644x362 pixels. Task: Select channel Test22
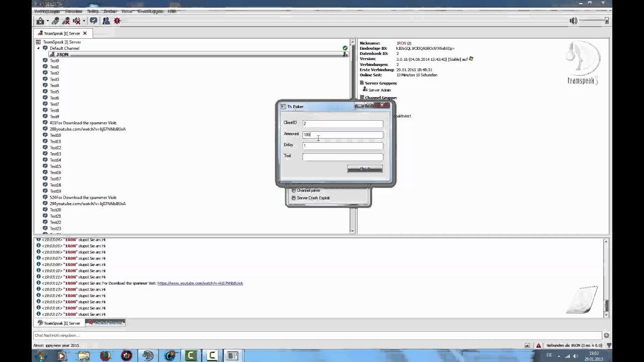pos(55,222)
